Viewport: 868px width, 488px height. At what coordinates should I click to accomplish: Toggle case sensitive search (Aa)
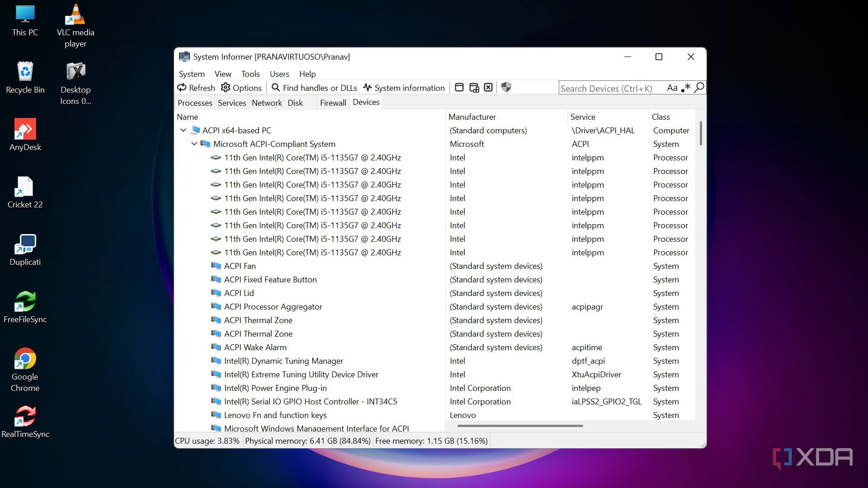pyautogui.click(x=672, y=88)
